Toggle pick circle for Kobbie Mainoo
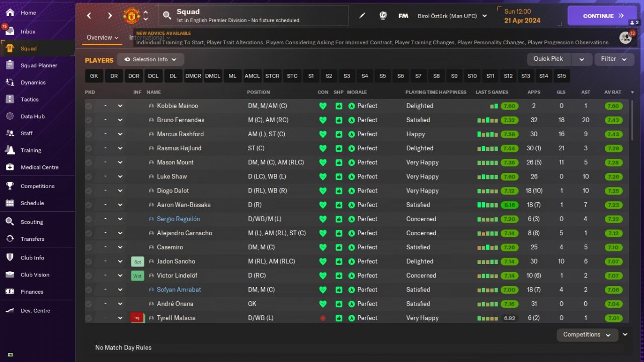The image size is (644, 362). pyautogui.click(x=89, y=106)
